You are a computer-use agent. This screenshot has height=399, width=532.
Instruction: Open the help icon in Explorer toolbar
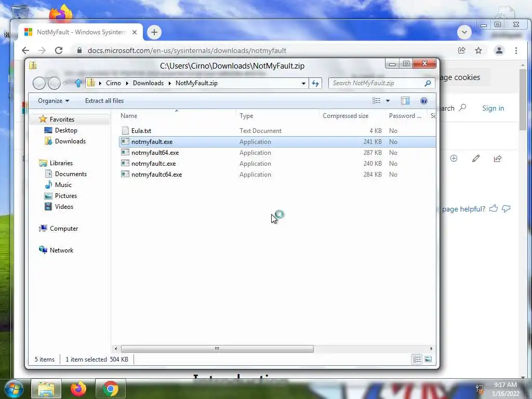pyautogui.click(x=423, y=101)
